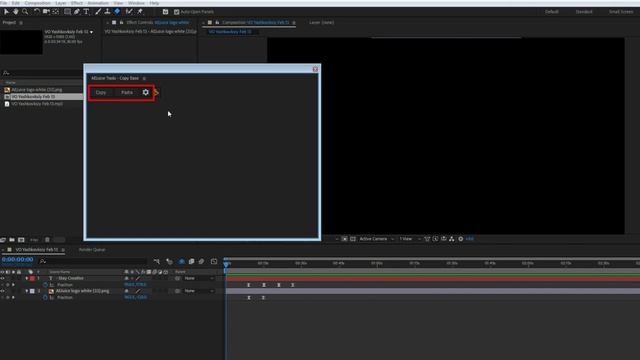This screenshot has width=640, height=360.
Task: Switch to the Render Queue tab
Action: pyautogui.click(x=92, y=250)
